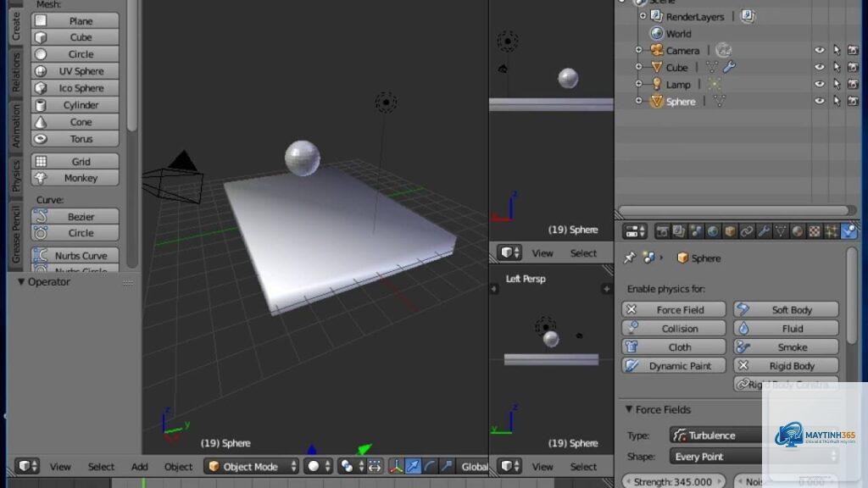The image size is (868, 488).
Task: Click the scale manipulator icon
Action: click(x=447, y=467)
